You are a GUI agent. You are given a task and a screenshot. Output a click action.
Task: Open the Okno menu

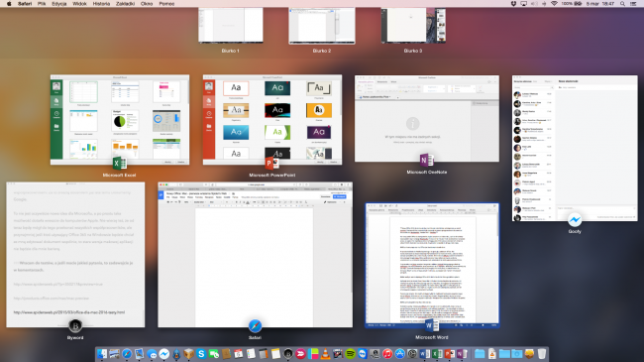[x=147, y=4]
